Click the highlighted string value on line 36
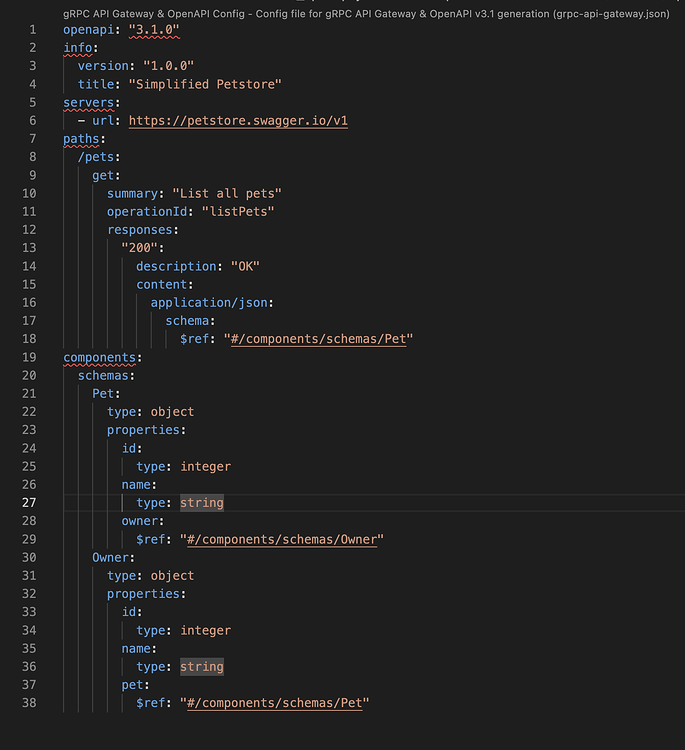The width and height of the screenshot is (685, 750). click(x=202, y=667)
